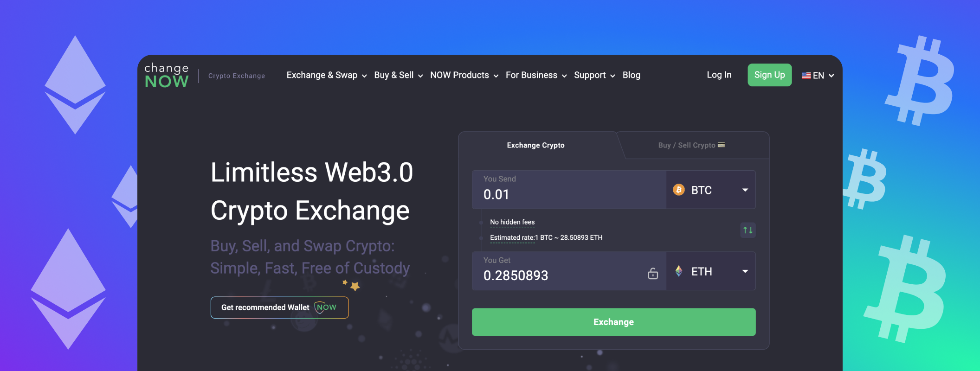This screenshot has height=371, width=980.
Task: Click the NOW wallet shield badge
Action: click(326, 307)
